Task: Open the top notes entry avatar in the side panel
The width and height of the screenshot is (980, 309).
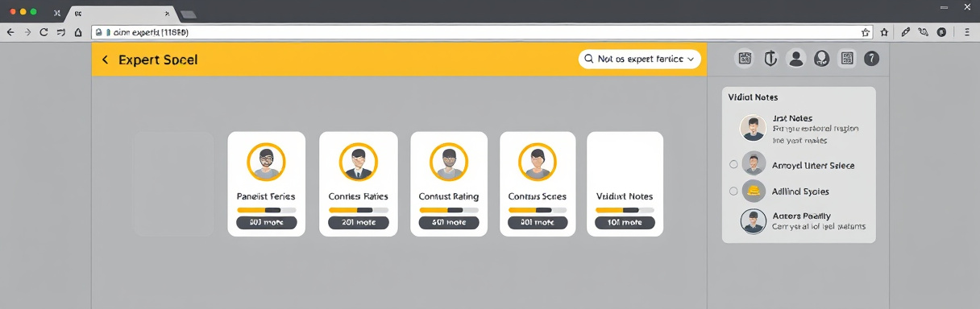Action: pyautogui.click(x=753, y=129)
